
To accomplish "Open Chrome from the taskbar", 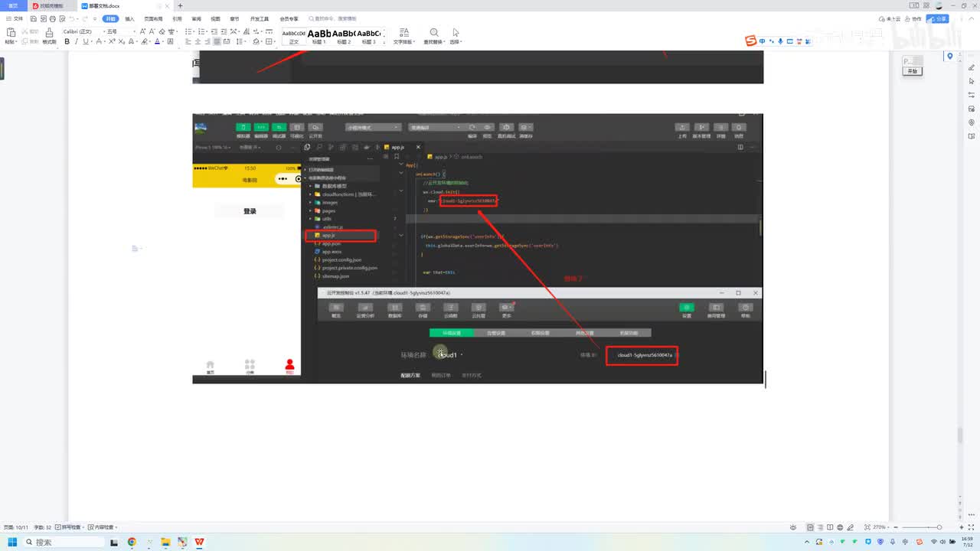I will point(132,542).
